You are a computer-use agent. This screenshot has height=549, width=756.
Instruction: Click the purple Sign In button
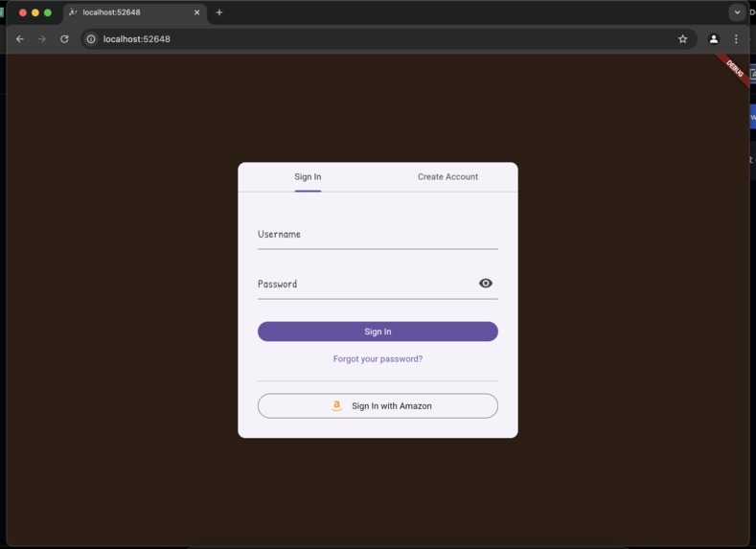(378, 332)
